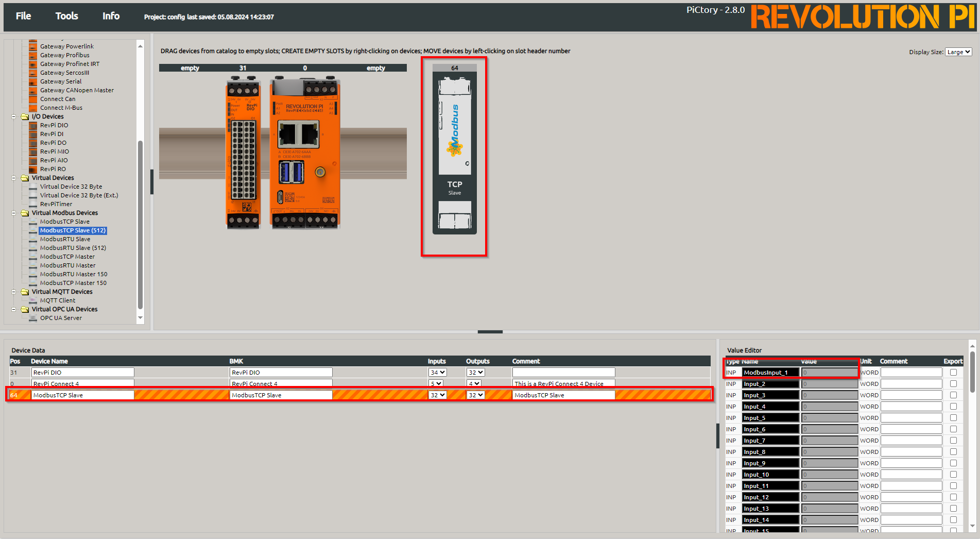The image size is (980, 539).
Task: Click the Gateway Serial icon
Action: (33, 81)
